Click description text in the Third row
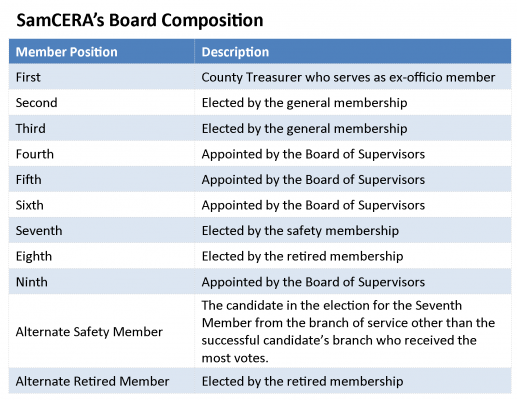The width and height of the screenshot is (517, 400). (304, 129)
